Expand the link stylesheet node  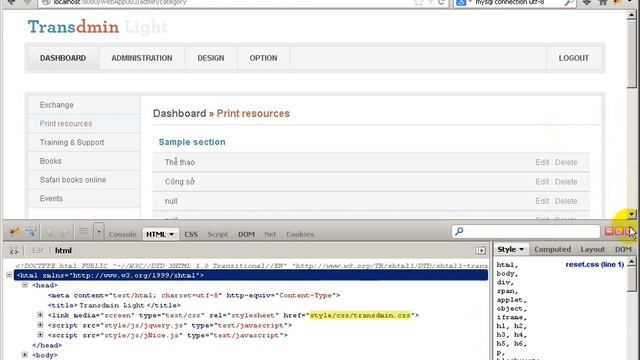40,315
